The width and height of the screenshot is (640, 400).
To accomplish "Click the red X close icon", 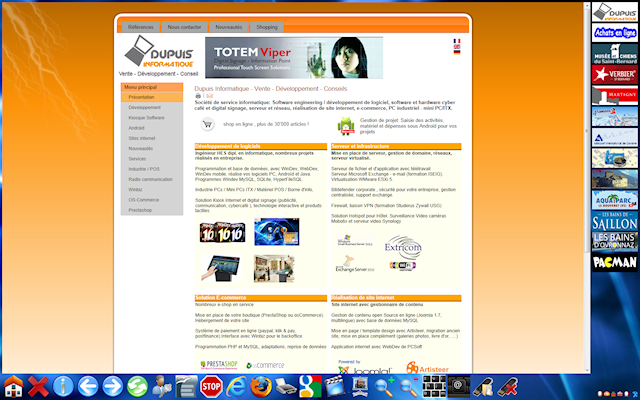I will (38, 386).
